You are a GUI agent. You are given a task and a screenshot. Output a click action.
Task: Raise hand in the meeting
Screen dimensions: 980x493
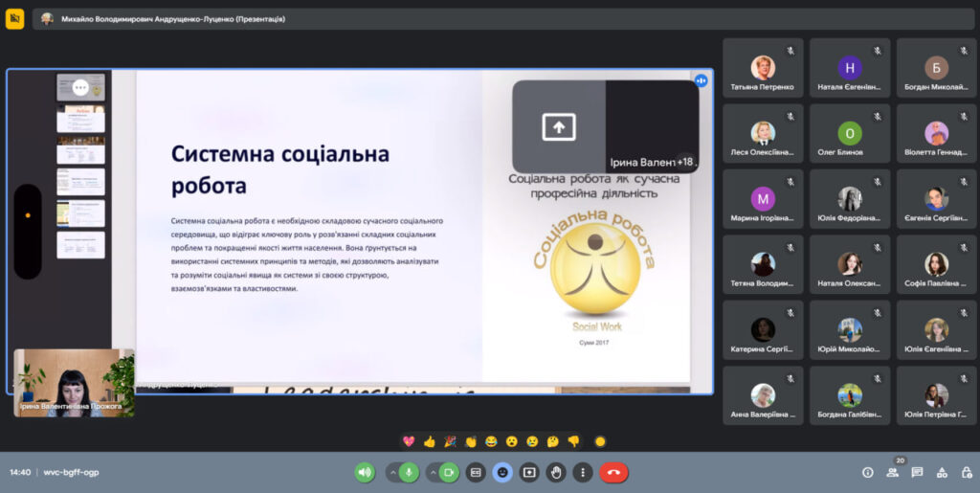pos(556,472)
